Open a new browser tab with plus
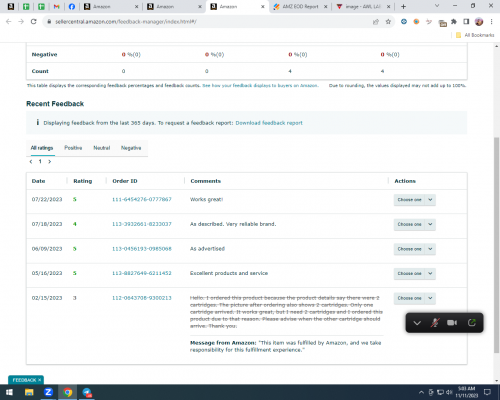 [403, 6]
